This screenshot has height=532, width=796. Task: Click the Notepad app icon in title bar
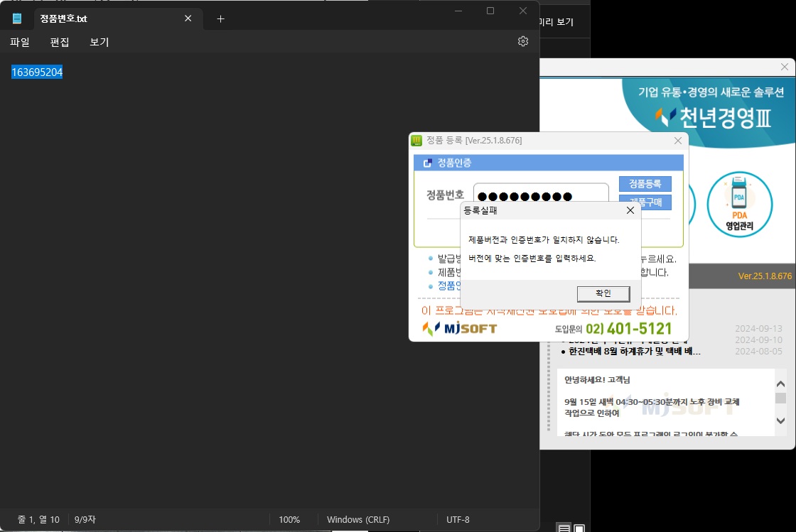17,18
